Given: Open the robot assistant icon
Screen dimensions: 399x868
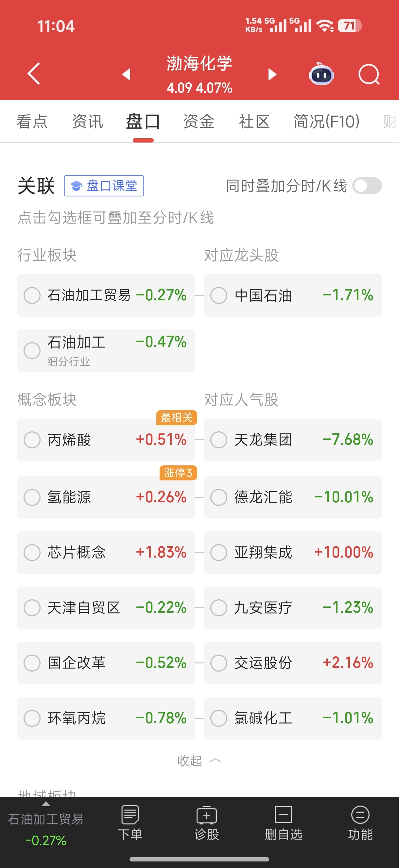Looking at the screenshot, I should 321,74.
